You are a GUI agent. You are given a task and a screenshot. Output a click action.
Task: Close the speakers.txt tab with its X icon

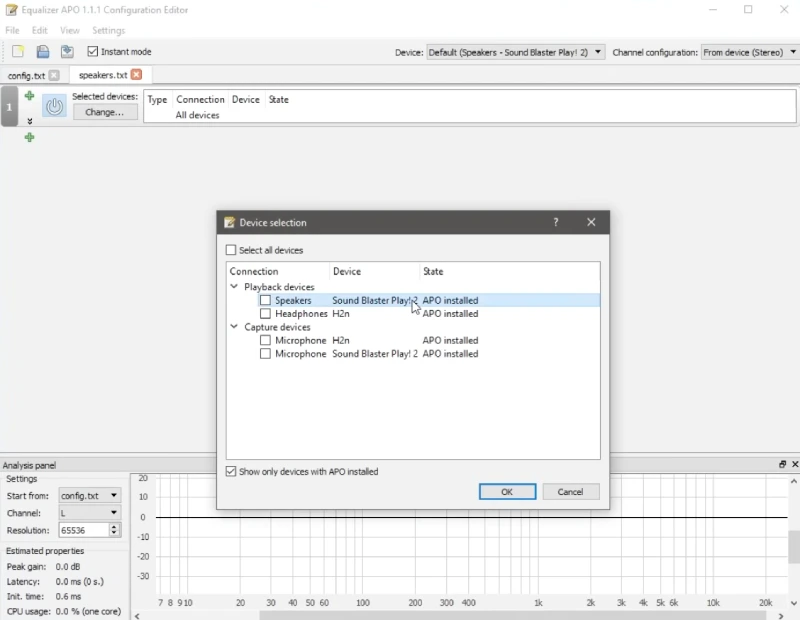[x=136, y=75]
